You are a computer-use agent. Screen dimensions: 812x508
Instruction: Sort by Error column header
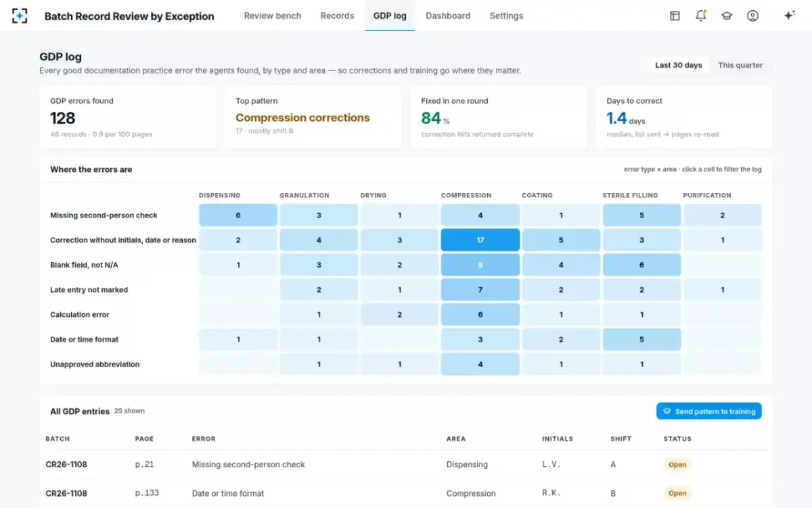[x=204, y=439]
